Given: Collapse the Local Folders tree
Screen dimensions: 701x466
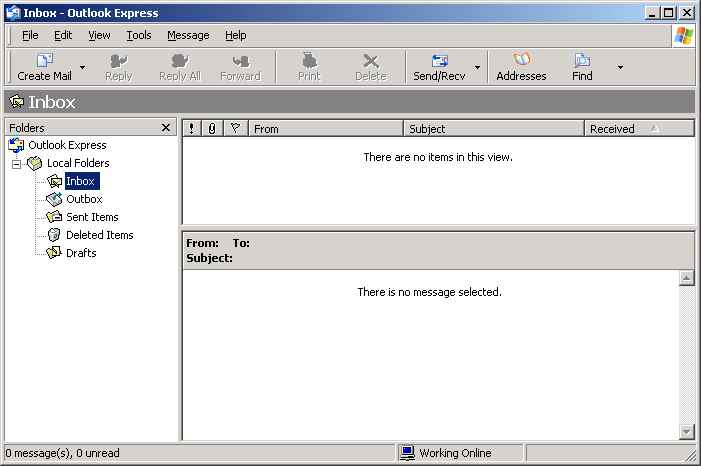Looking at the screenshot, I should tap(16, 164).
